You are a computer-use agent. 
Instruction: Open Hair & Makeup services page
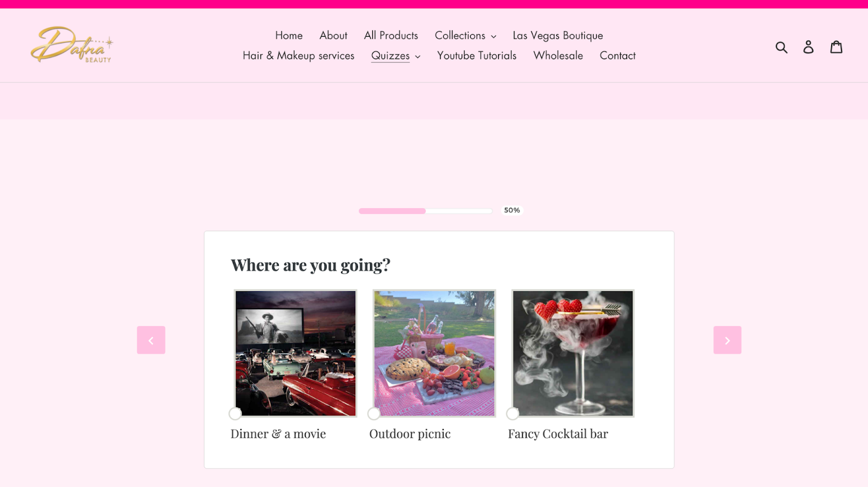click(298, 56)
